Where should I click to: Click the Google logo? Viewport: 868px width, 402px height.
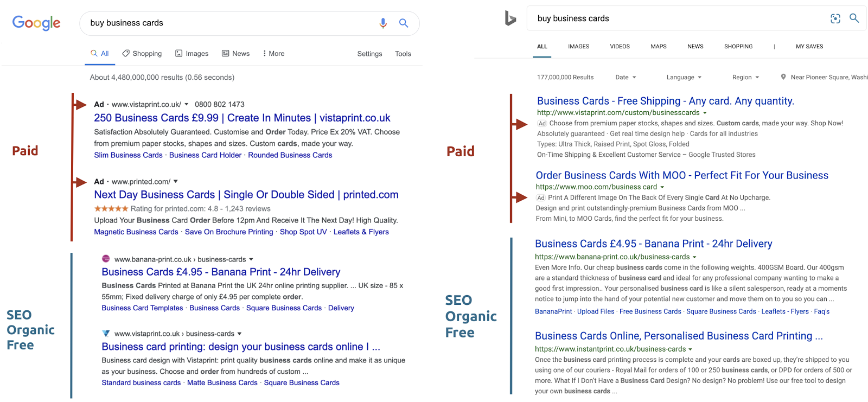(x=36, y=23)
